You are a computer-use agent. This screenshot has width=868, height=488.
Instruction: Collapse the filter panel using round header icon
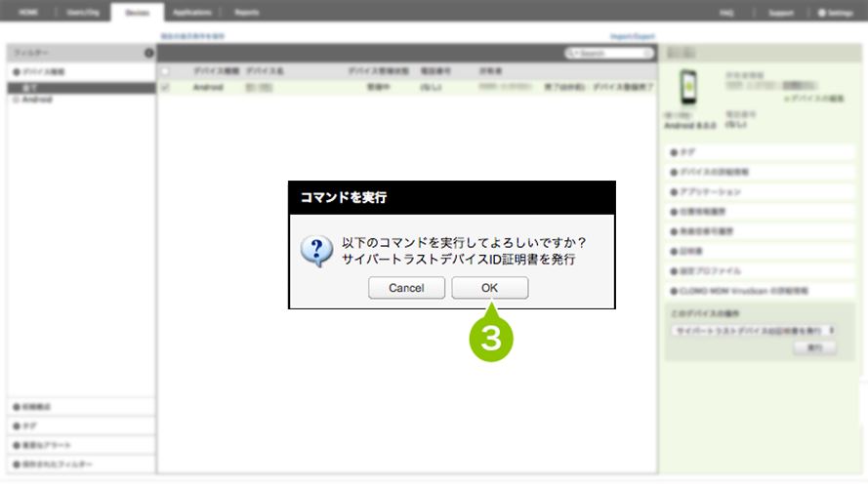(x=149, y=53)
